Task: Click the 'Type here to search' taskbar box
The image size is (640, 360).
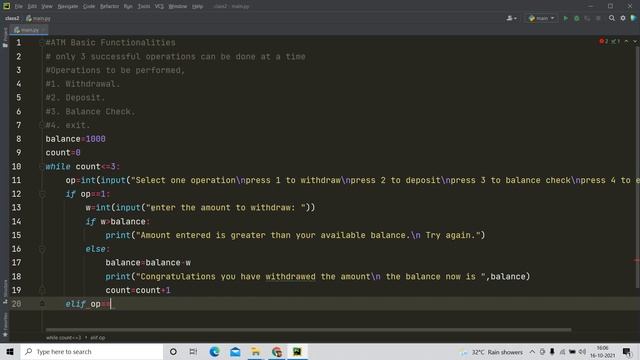Action: tap(91, 351)
